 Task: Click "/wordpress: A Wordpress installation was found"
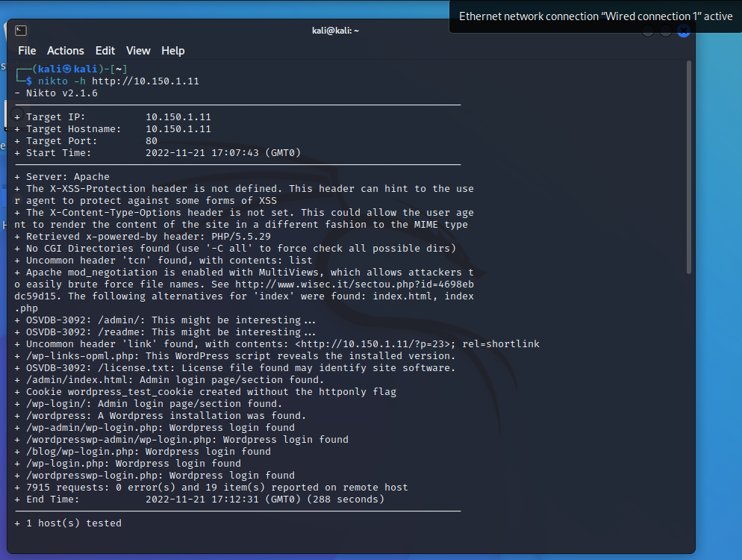(166, 416)
